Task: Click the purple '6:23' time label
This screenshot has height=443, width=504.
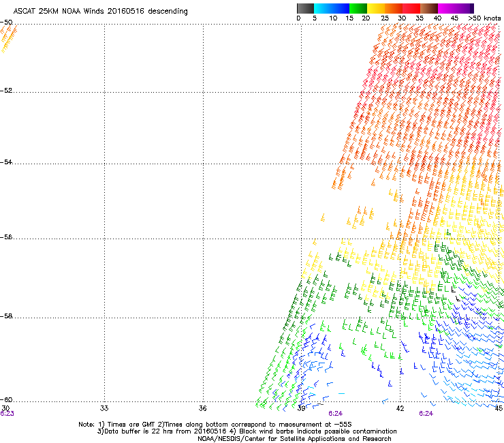Action: click(7, 414)
